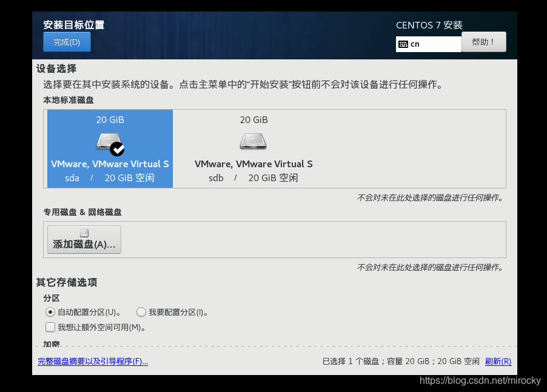Enable 我想让额外空间可用(M) checkbox
The height and width of the screenshot is (392, 547).
tap(50, 327)
